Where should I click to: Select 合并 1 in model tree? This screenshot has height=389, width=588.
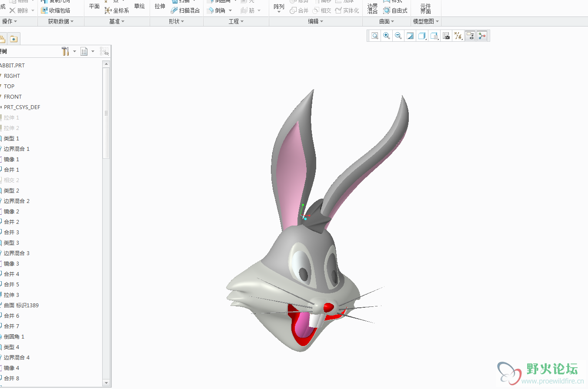(x=11, y=170)
